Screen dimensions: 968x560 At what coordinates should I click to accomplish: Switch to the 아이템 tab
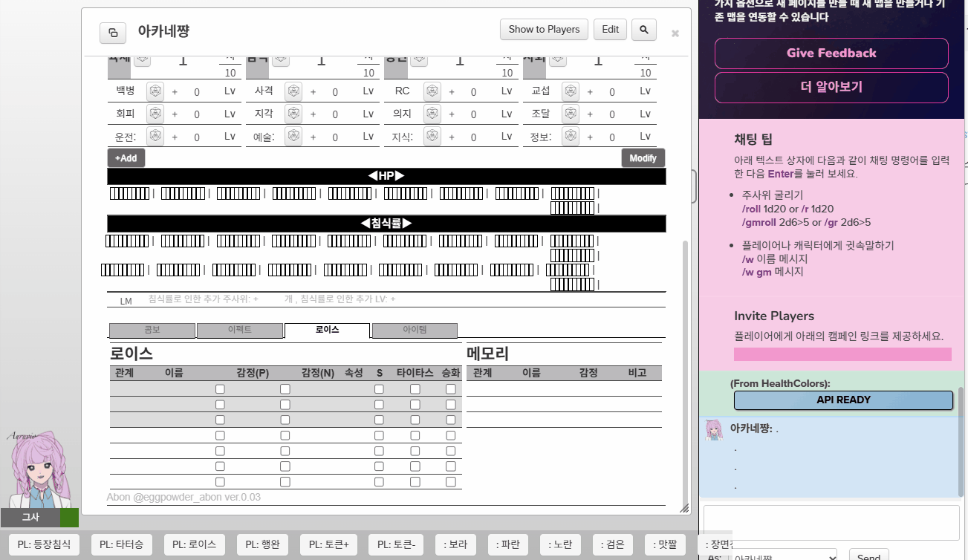point(415,330)
